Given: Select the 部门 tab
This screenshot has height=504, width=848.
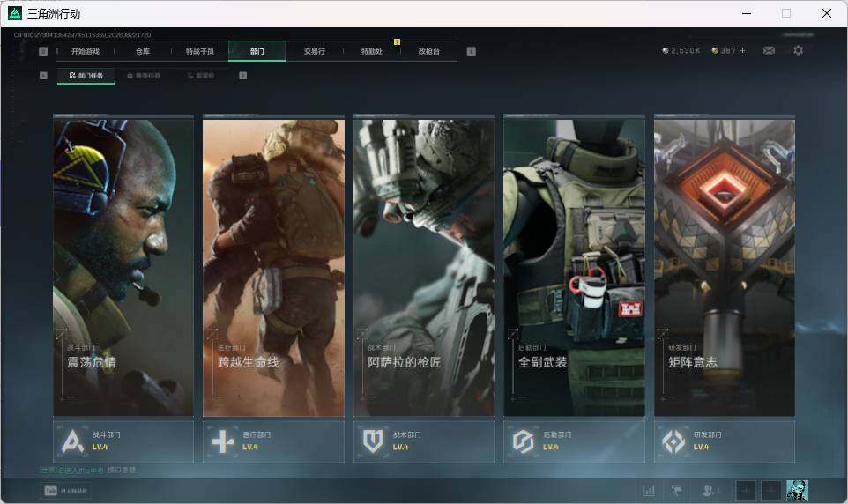Looking at the screenshot, I should tap(257, 51).
